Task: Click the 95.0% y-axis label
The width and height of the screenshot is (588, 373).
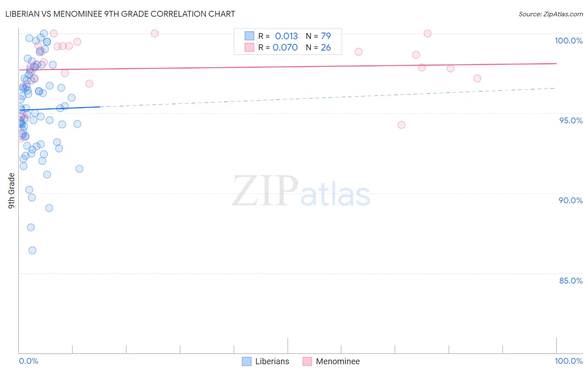Action: (x=571, y=120)
